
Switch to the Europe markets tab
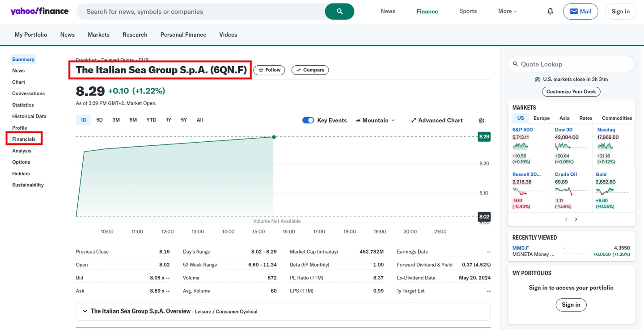(x=541, y=118)
